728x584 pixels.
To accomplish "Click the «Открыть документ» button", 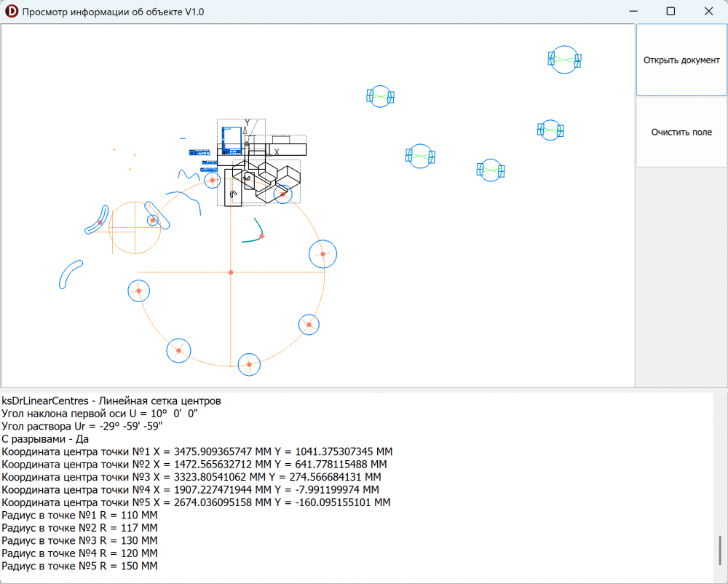I will click(x=681, y=60).
